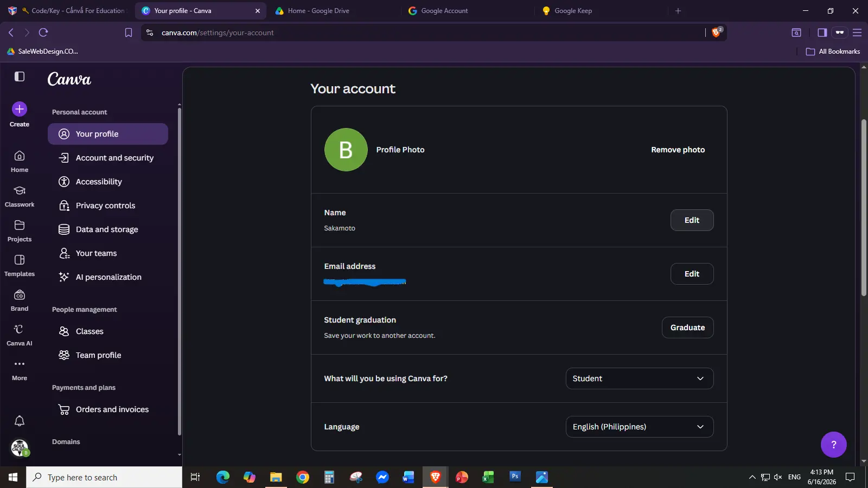868x488 pixels.
Task: Open Accessibility settings
Action: point(108,182)
